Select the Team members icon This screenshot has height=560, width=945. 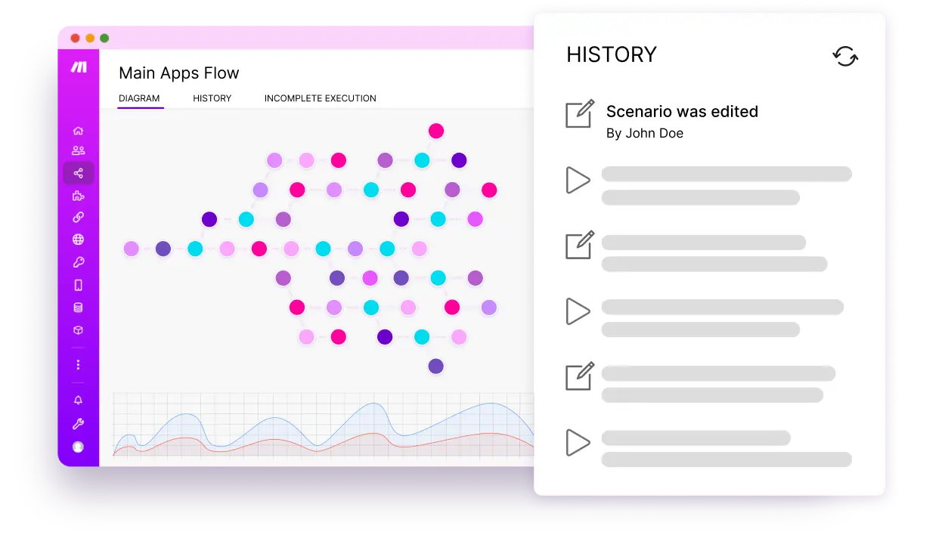click(x=78, y=150)
